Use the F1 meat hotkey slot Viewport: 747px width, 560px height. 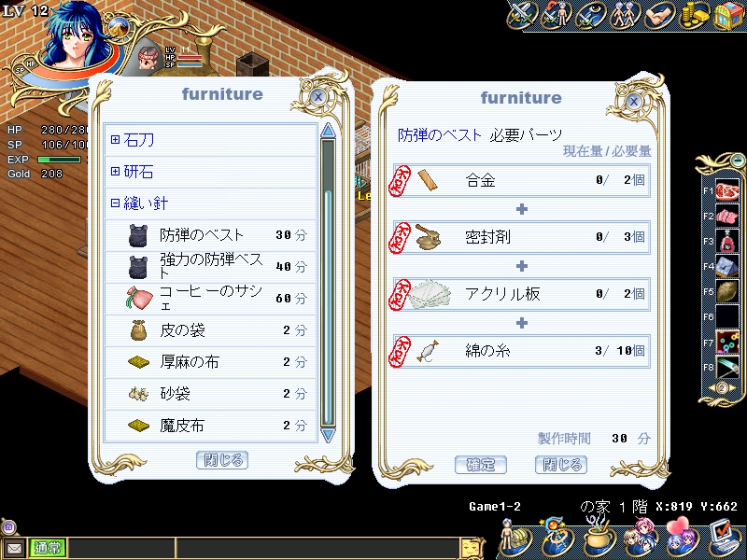click(726, 191)
